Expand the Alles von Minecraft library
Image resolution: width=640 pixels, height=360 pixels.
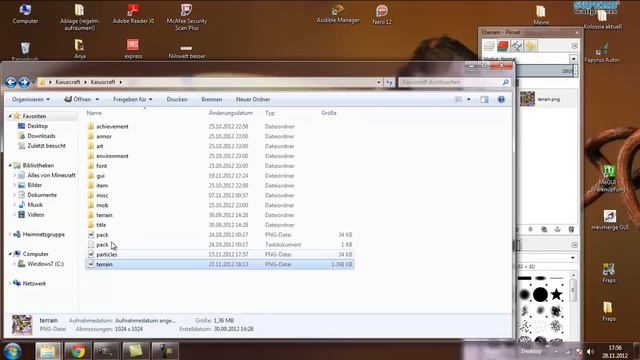click(x=15, y=175)
